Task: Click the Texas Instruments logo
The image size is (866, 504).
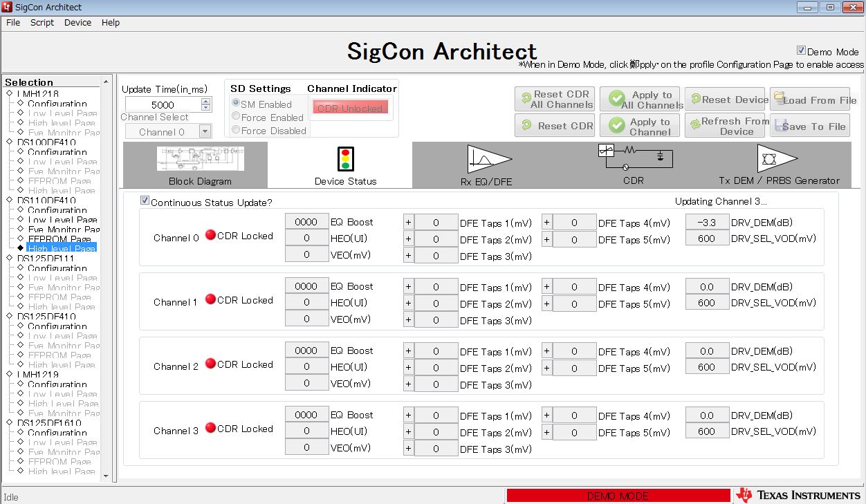Action: (x=798, y=495)
